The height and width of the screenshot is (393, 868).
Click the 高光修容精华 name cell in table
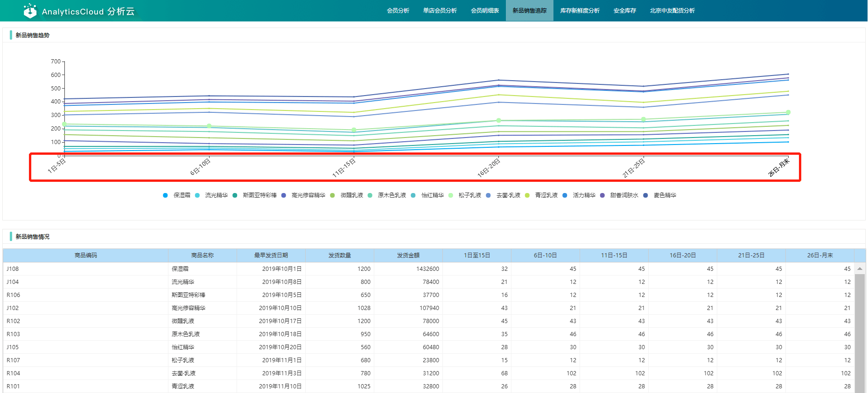point(203,308)
